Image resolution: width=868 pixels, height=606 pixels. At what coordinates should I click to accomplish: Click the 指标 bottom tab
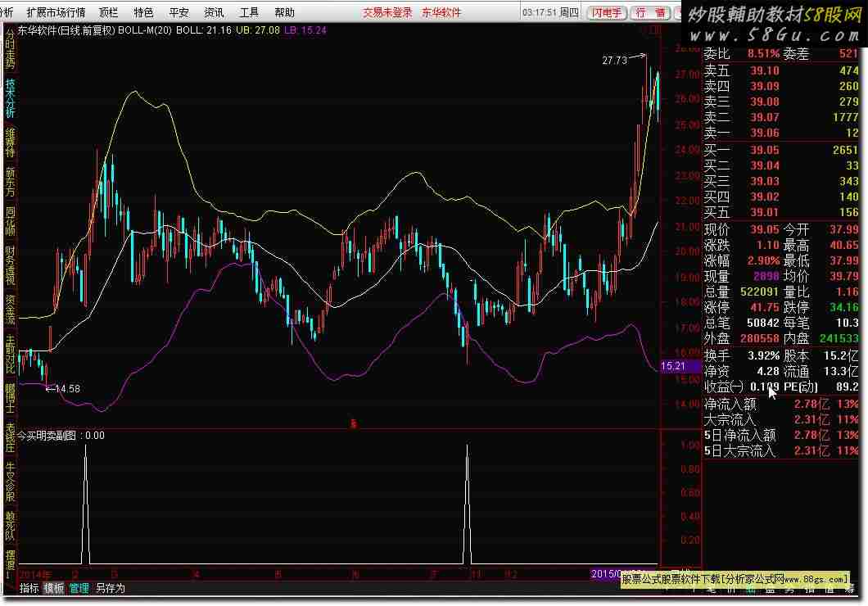(29, 588)
